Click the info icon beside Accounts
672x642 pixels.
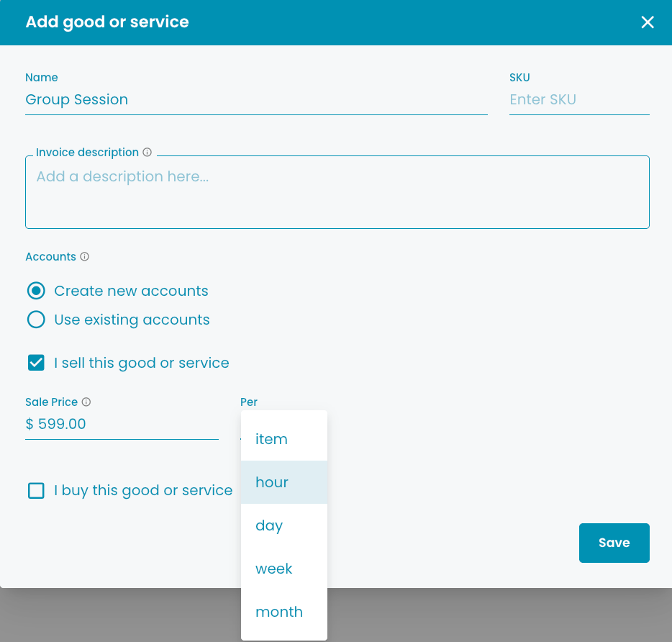tap(84, 256)
